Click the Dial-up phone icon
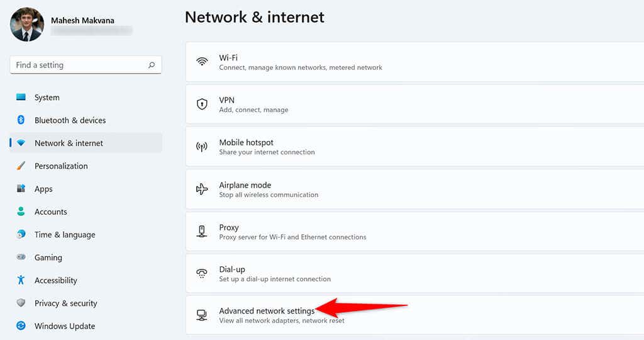 tap(202, 273)
